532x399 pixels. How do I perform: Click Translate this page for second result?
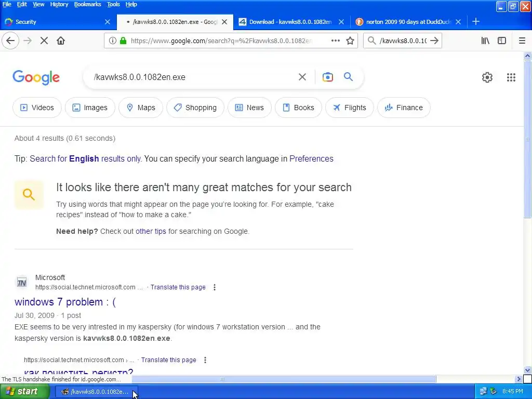169,360
